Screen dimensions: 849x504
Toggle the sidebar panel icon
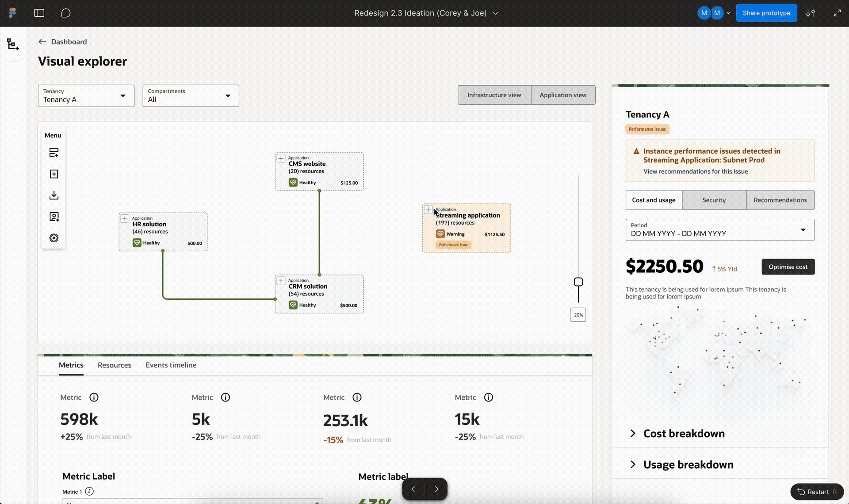coord(39,13)
